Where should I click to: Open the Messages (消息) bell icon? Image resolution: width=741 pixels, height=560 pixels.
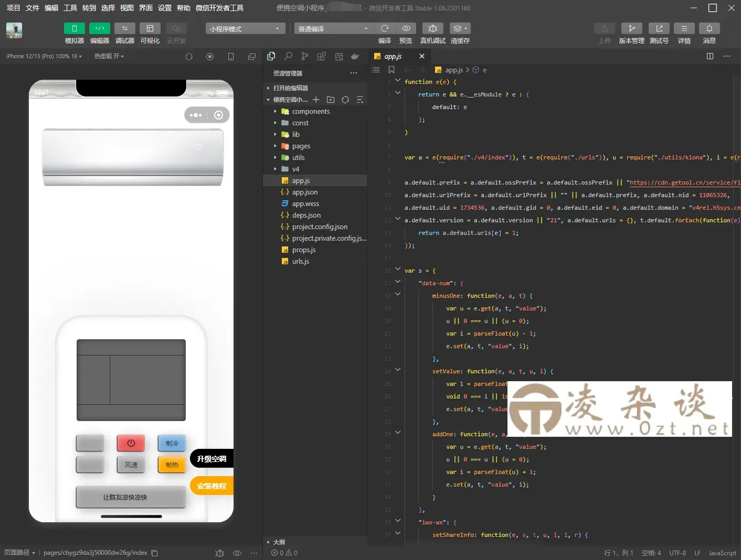coord(709,28)
